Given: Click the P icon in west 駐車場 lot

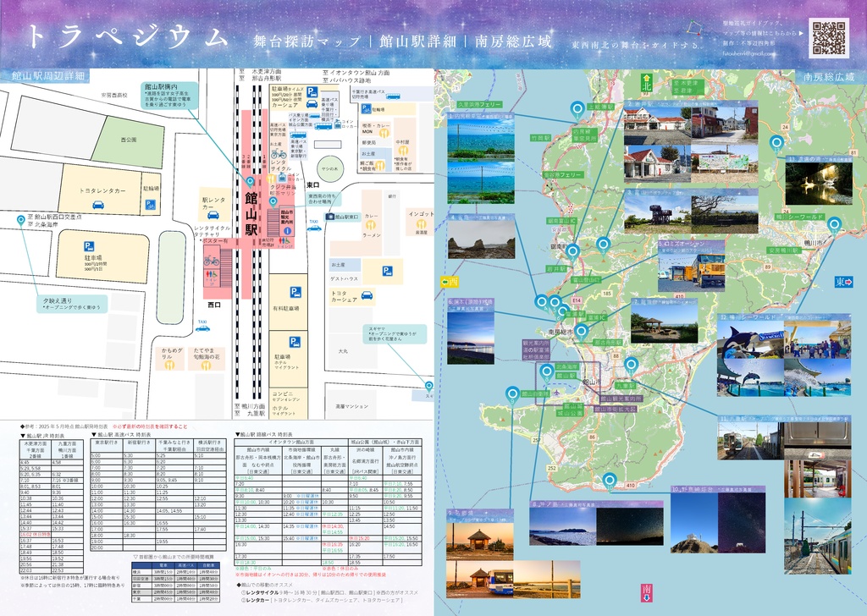Looking at the screenshot, I should (x=88, y=246).
